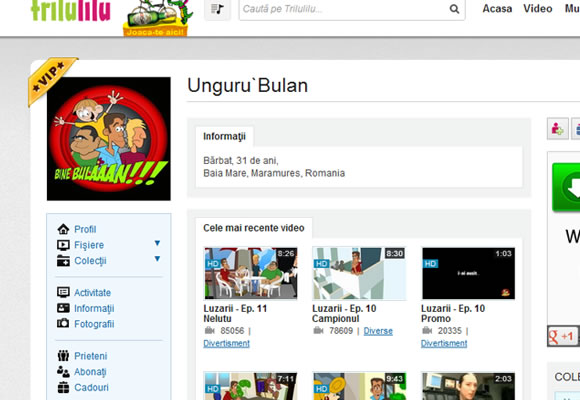This screenshot has width=580, height=400.
Task: Open Luzarii Ep. 10 Promo thumbnail
Action: pos(468,273)
